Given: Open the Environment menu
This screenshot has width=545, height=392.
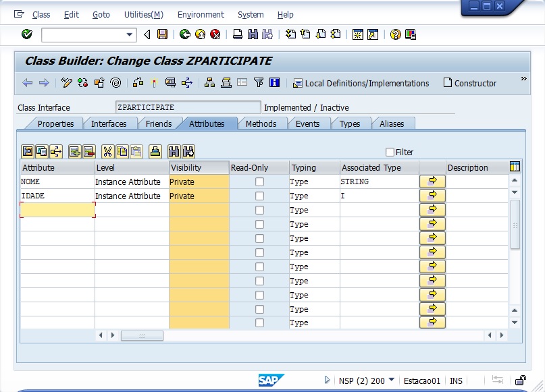Looking at the screenshot, I should 200,14.
